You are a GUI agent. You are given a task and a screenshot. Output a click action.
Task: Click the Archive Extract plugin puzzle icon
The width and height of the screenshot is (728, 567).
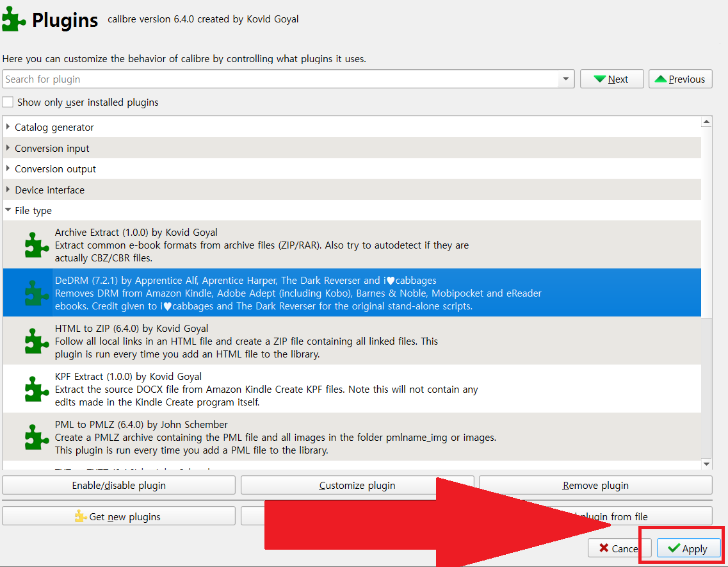(36, 245)
